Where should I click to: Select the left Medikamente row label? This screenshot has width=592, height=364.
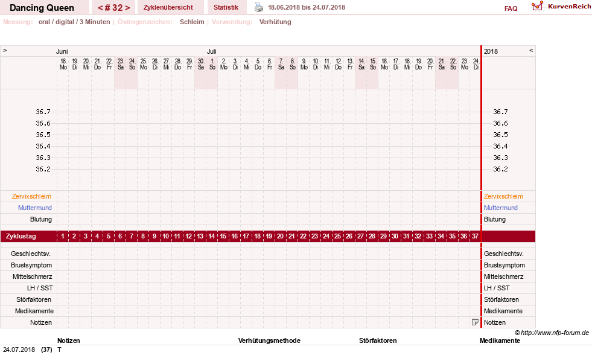pos(34,311)
